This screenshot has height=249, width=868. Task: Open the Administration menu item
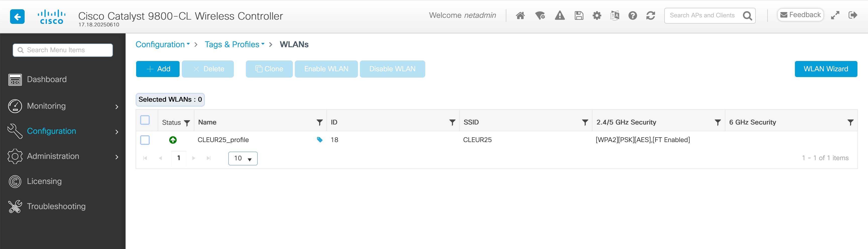tap(53, 156)
